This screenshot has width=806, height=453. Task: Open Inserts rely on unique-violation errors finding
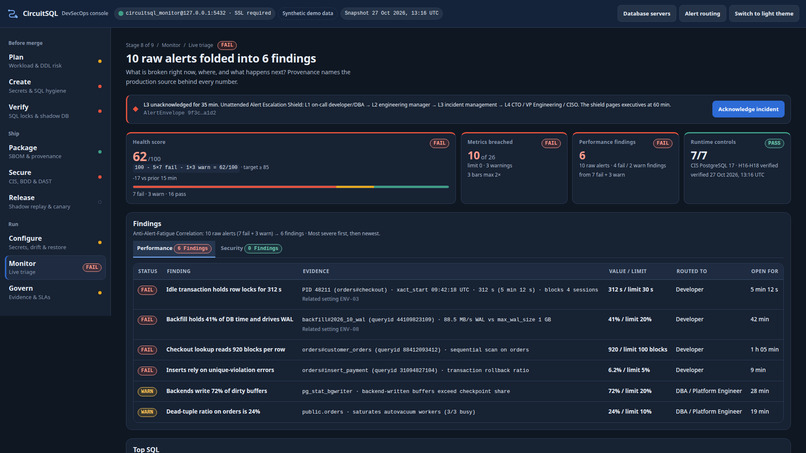click(x=458, y=370)
